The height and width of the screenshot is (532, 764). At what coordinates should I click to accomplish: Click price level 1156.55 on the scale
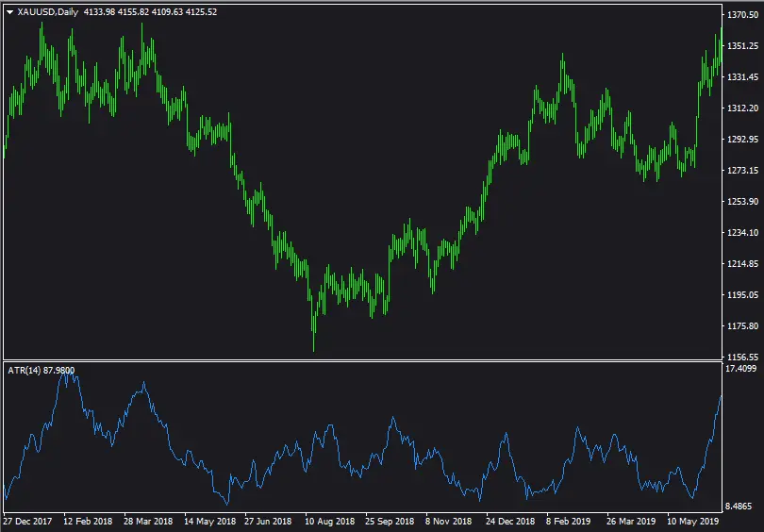click(x=742, y=357)
